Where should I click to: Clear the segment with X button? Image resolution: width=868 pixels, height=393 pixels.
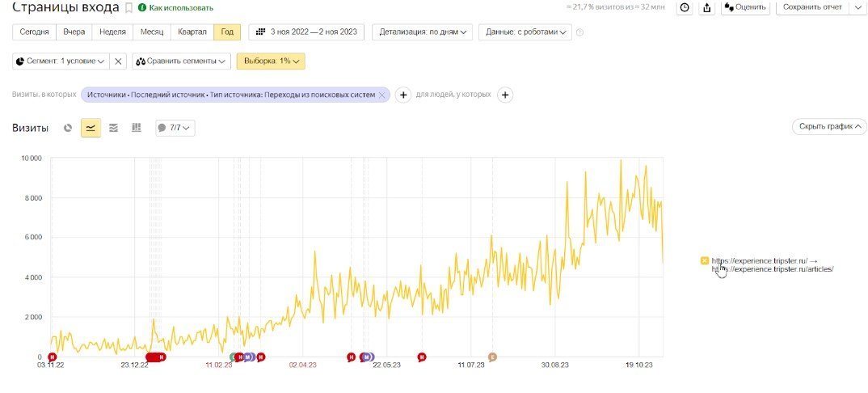(118, 61)
